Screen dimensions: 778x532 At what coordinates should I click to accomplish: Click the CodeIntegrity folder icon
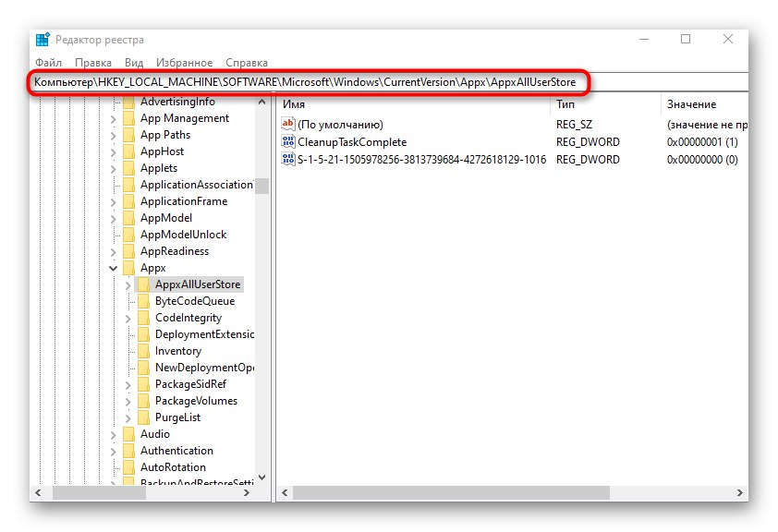(x=144, y=318)
